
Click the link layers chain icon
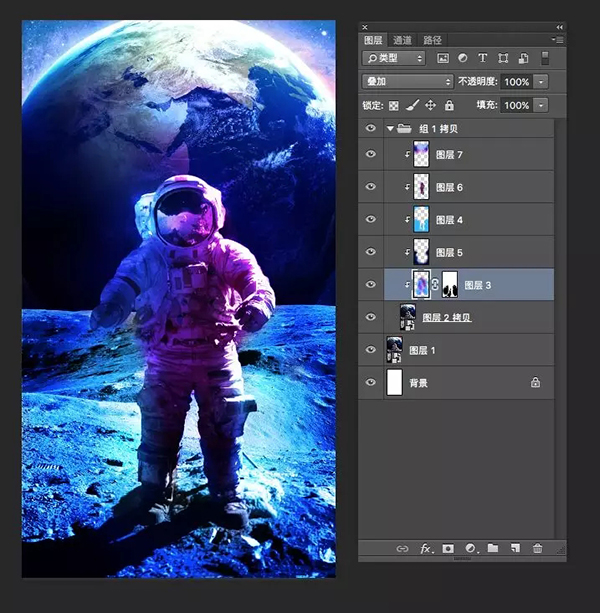(x=402, y=548)
